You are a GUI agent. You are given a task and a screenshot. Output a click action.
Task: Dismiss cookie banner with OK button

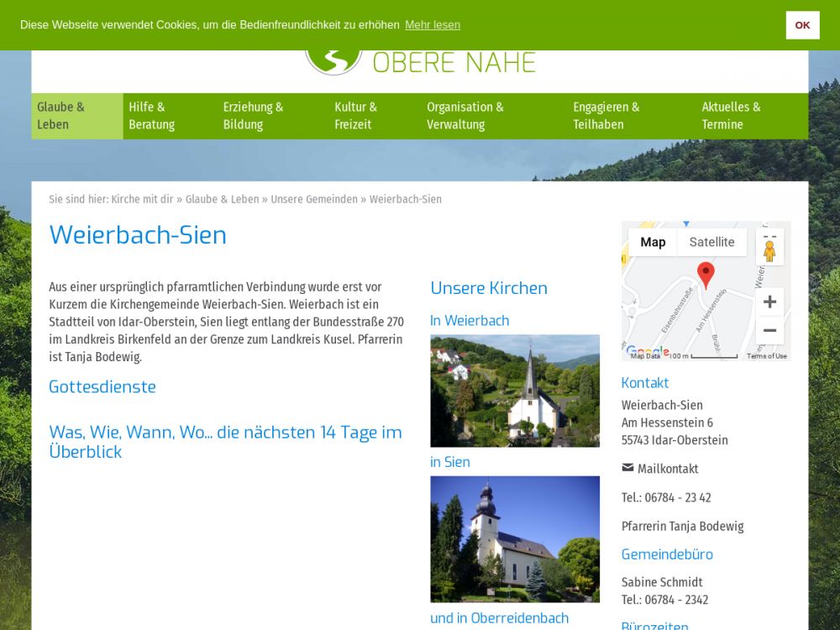coord(802,25)
